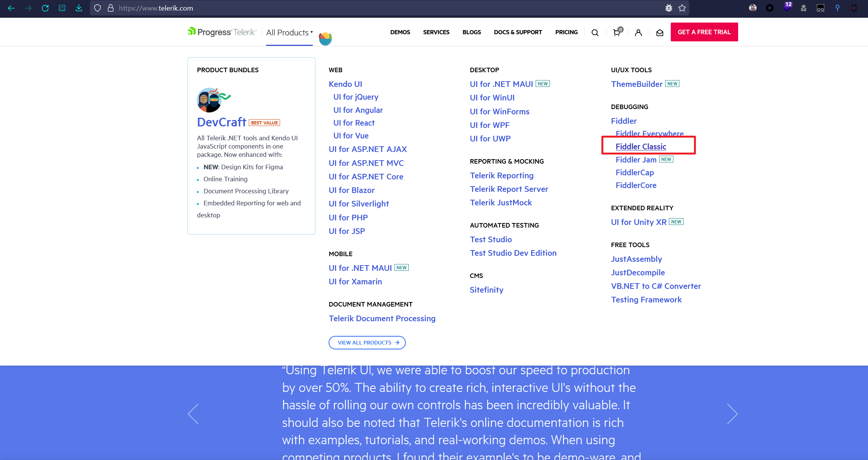Click the black circle extension icon

click(770, 8)
